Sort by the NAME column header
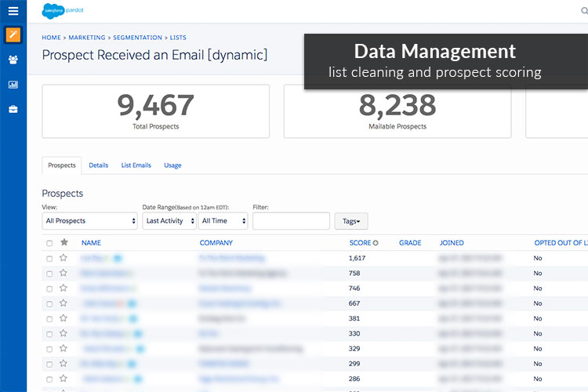 pos(91,243)
